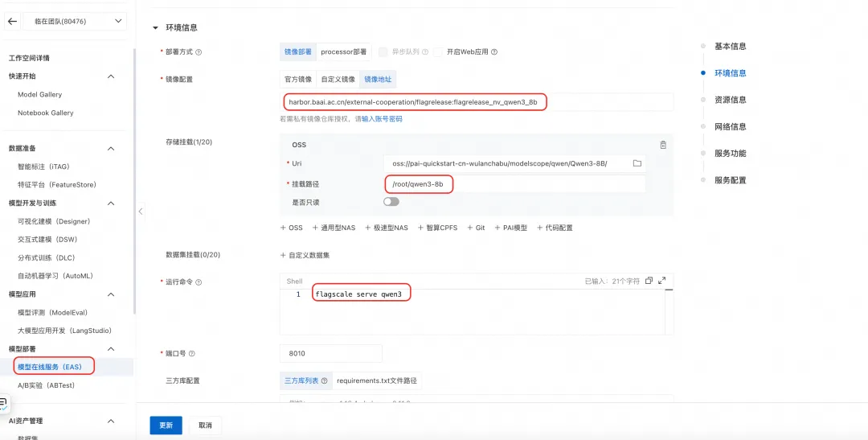Copy the shell command with copy icon
Screen dimensions: 868x440
pos(649,281)
